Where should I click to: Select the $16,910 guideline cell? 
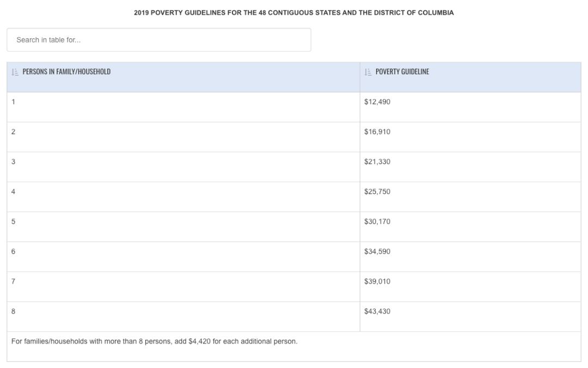click(x=377, y=132)
